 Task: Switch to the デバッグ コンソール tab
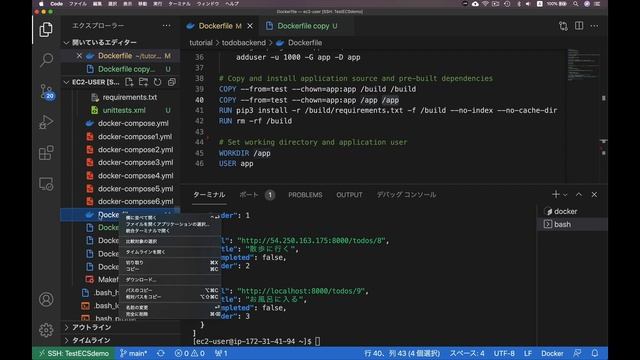[x=406, y=195]
